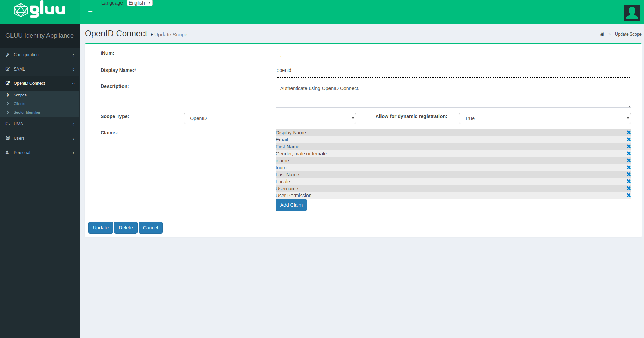Select the 'Username' claim row text
Screen dimensions: 644x338
click(287, 189)
